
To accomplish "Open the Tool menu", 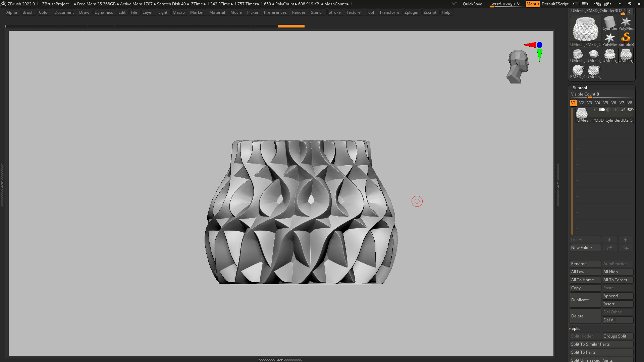I will click(x=370, y=12).
